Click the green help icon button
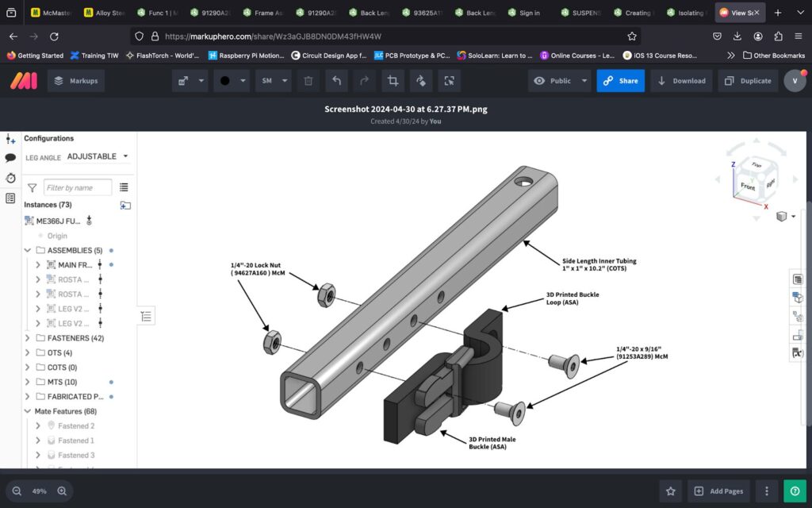 [x=795, y=491]
